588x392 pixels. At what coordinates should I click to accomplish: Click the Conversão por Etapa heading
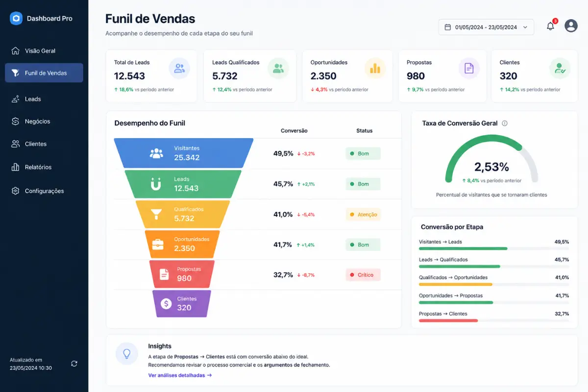[452, 227]
